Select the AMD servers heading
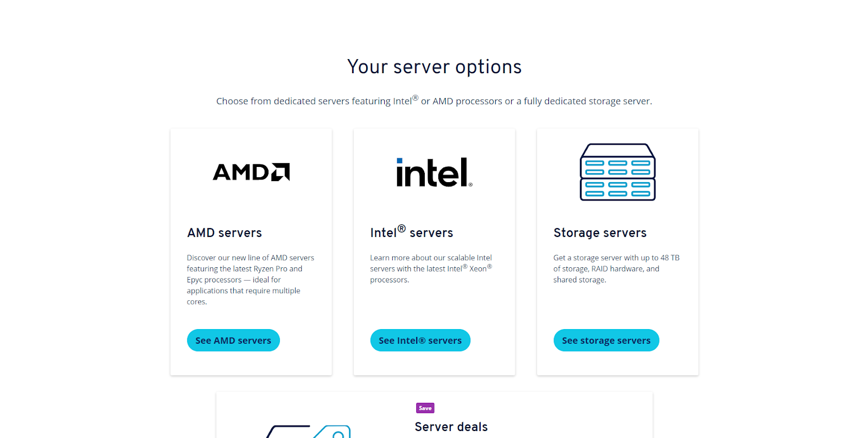This screenshot has width=868, height=438. pos(225,233)
